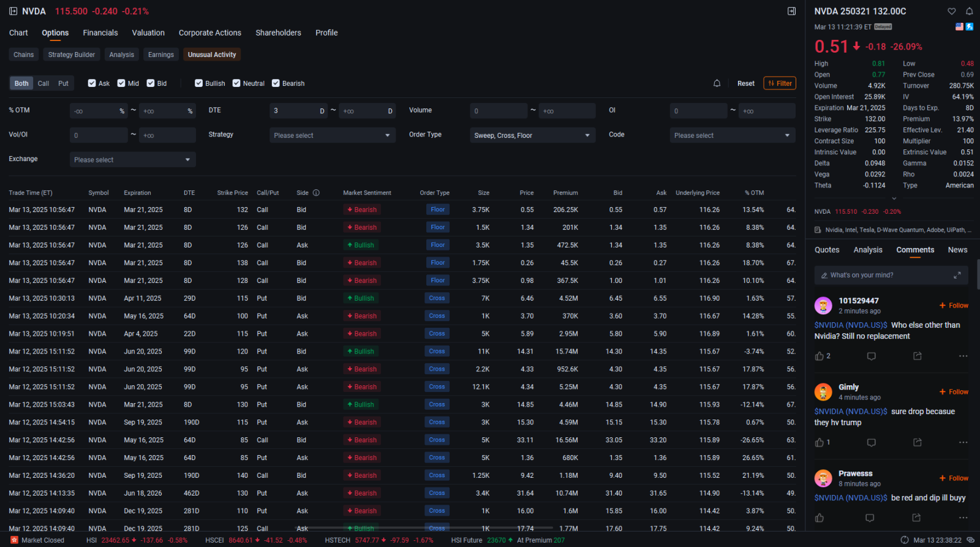Open more options on Gimly's comment
980x547 pixels.
point(963,442)
